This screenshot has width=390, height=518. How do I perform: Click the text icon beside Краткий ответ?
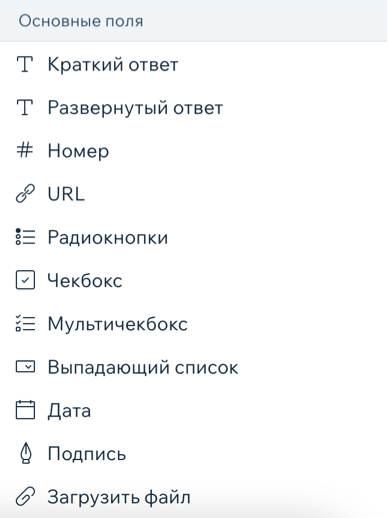click(25, 64)
